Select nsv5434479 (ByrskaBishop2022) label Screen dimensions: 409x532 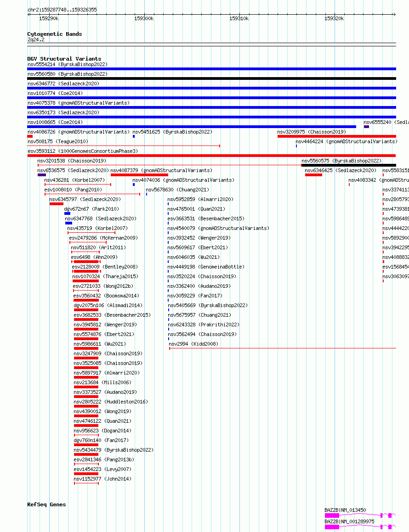click(x=114, y=450)
